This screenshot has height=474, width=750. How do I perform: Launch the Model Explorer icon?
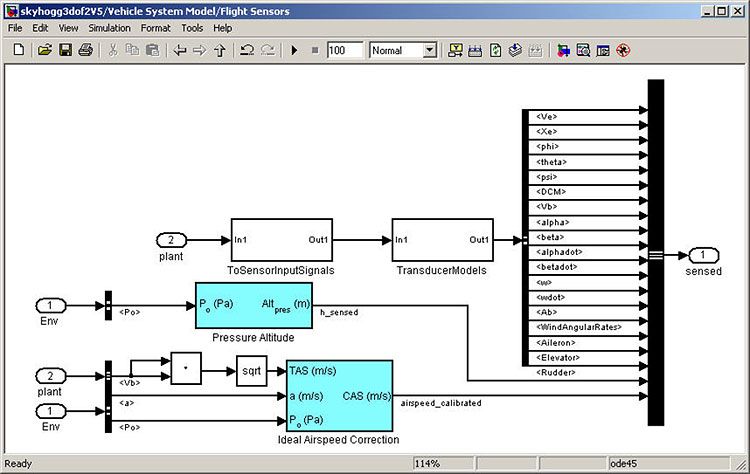583,50
